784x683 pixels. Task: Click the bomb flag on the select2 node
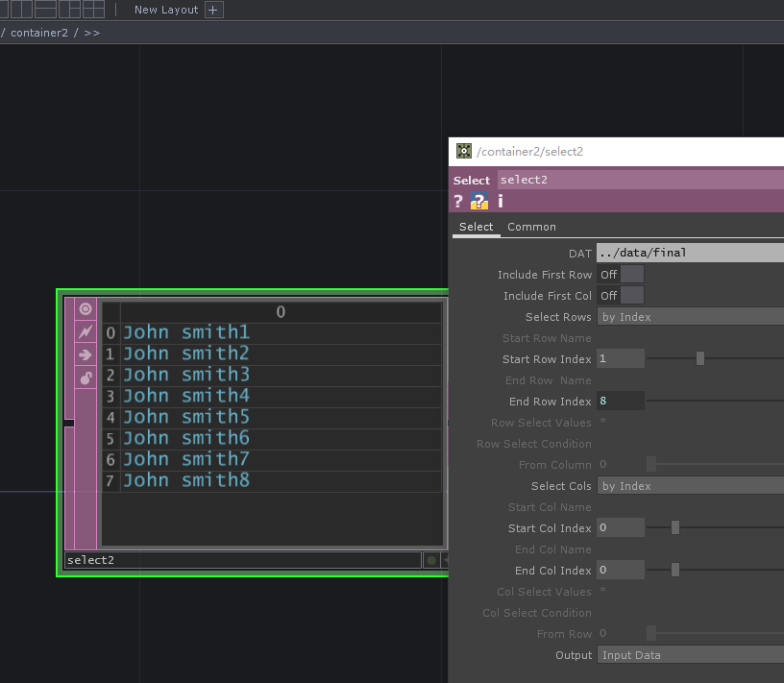pos(85,377)
